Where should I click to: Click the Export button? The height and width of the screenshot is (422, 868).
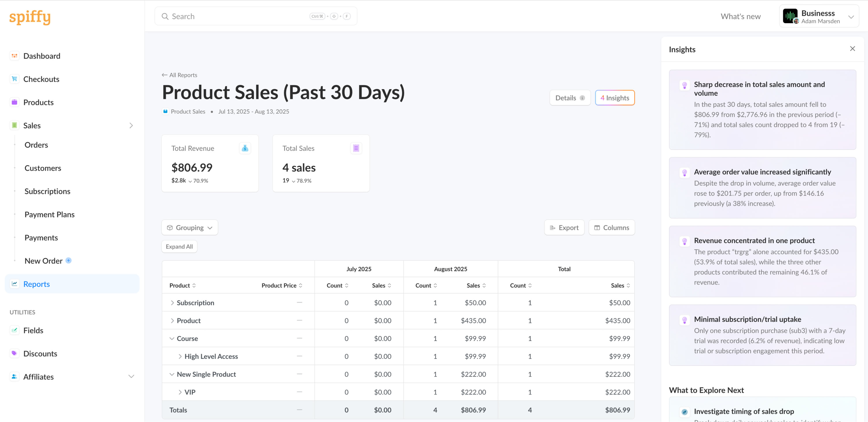click(x=564, y=227)
